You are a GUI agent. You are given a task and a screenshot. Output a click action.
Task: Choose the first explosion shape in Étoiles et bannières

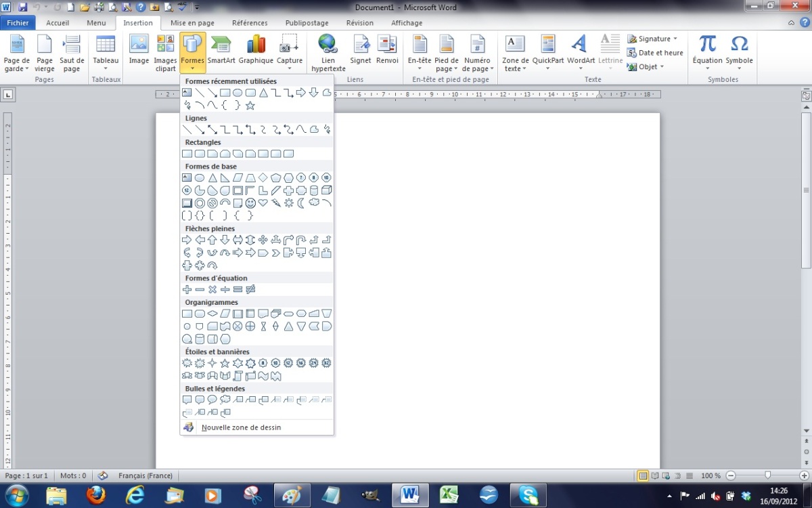pos(187,363)
